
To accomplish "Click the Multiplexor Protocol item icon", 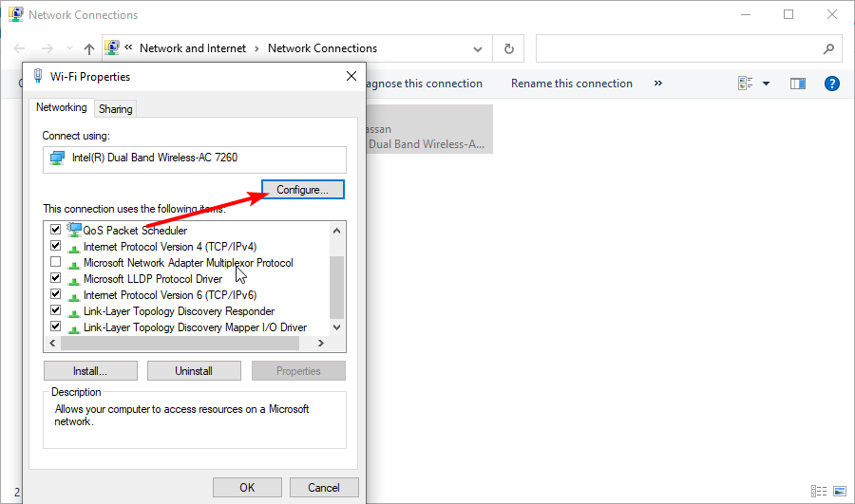I will 73,265.
